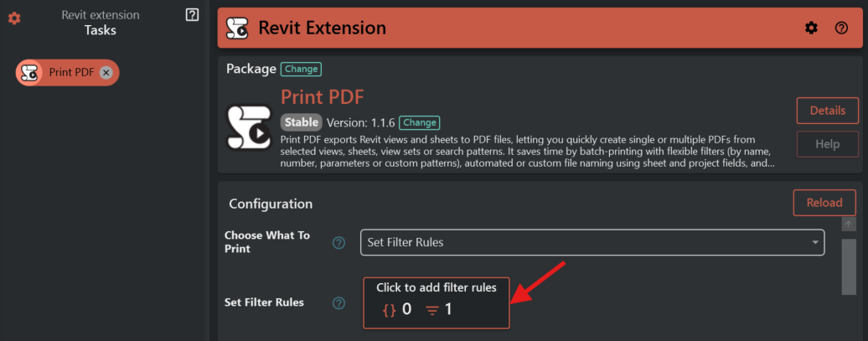Open the Choose What To Print dropdown
This screenshot has height=341, width=868.
click(592, 242)
